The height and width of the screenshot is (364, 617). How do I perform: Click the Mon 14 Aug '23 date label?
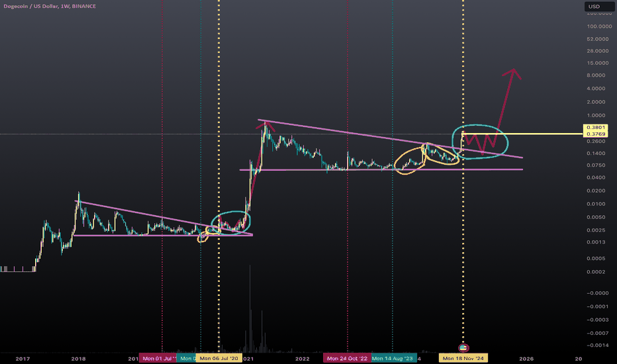tap(393, 358)
